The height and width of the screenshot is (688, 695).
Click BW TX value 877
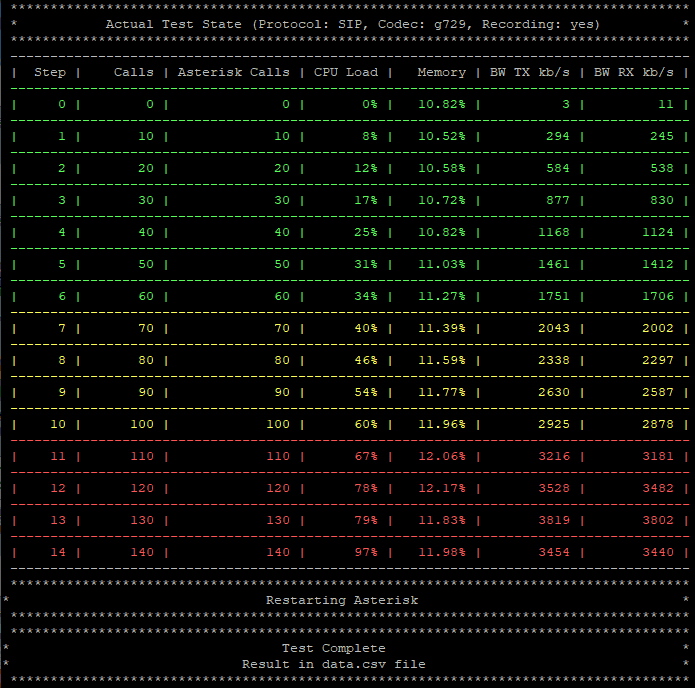pyautogui.click(x=558, y=200)
